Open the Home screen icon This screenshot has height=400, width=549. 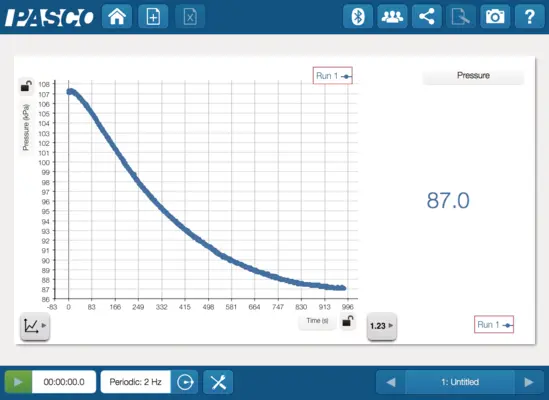(117, 16)
